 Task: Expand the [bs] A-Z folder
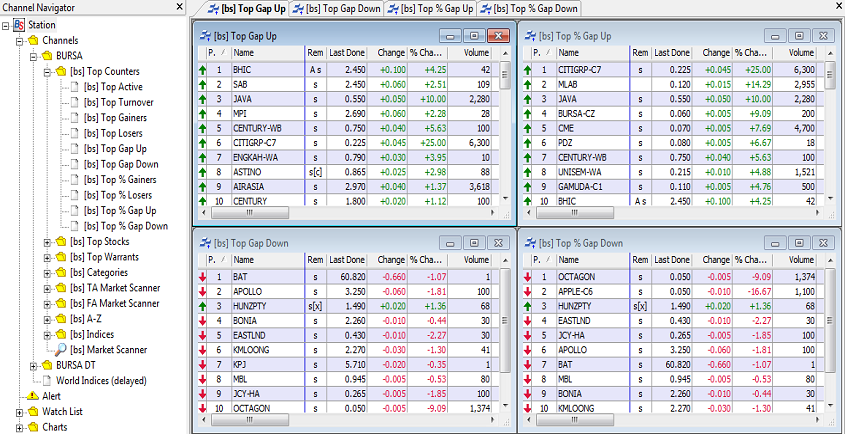[x=47, y=319]
